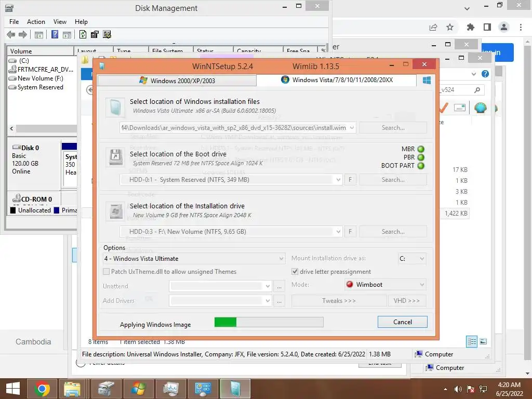Click the checklist settings icon in Disk Management toolbar
532x399 pixels.
(x=107, y=34)
